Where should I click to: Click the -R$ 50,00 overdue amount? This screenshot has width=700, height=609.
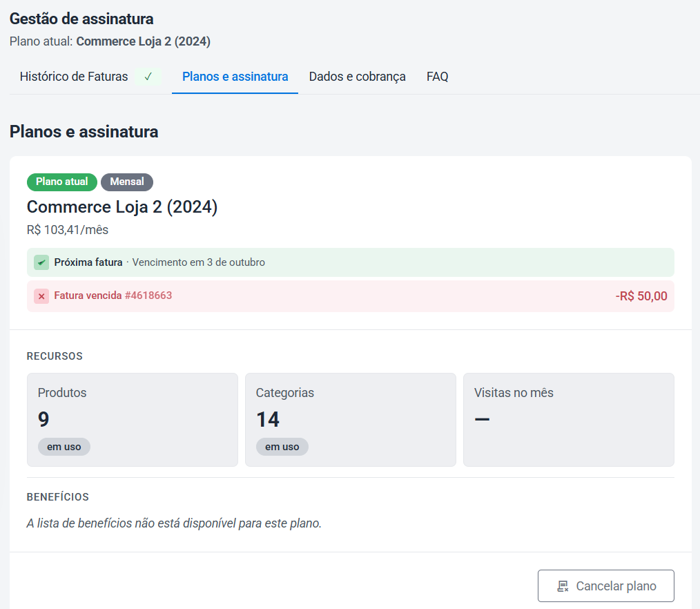641,296
